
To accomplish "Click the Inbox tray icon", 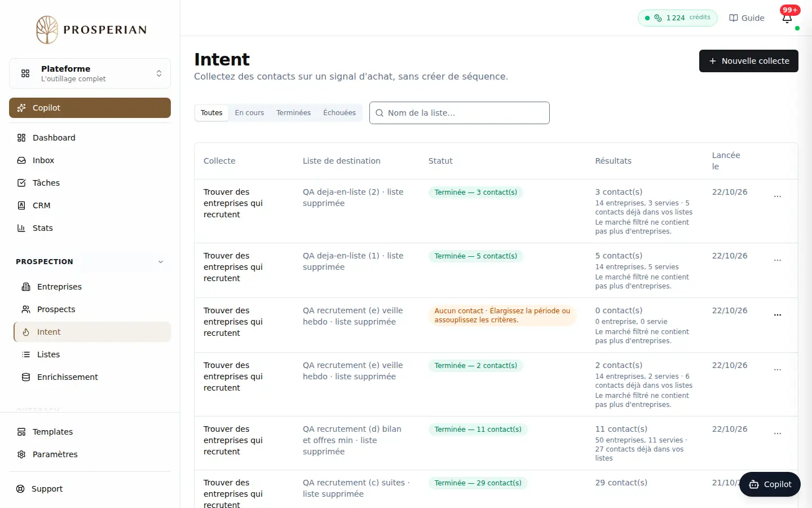I will click(x=21, y=160).
